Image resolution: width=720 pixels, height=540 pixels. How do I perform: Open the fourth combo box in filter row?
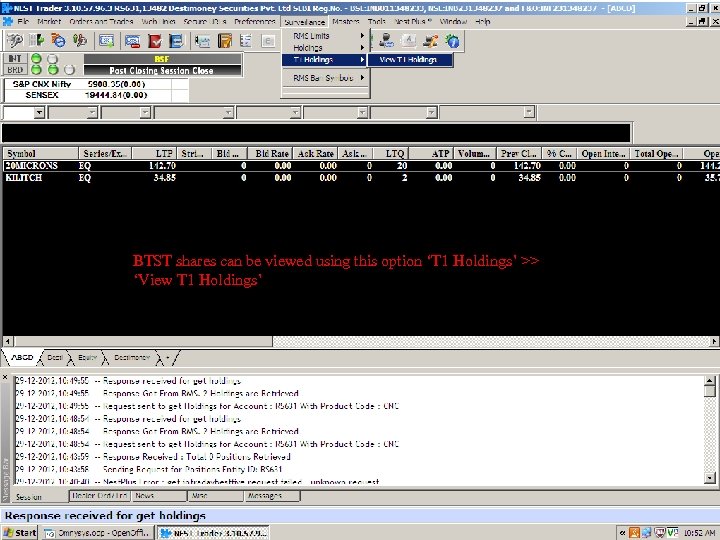228,112
